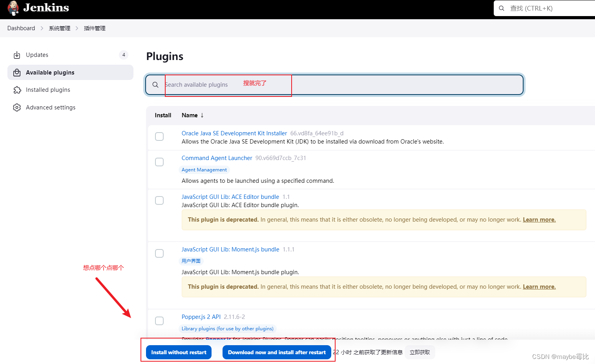Check the Oracle Java SE Development Kit Installer checkbox
Viewport: 595px width, 364px height.
159,136
